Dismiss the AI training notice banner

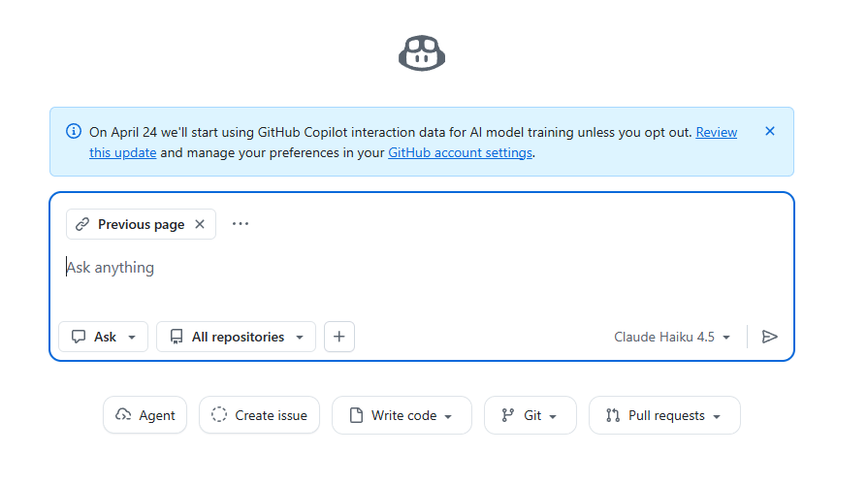(770, 131)
